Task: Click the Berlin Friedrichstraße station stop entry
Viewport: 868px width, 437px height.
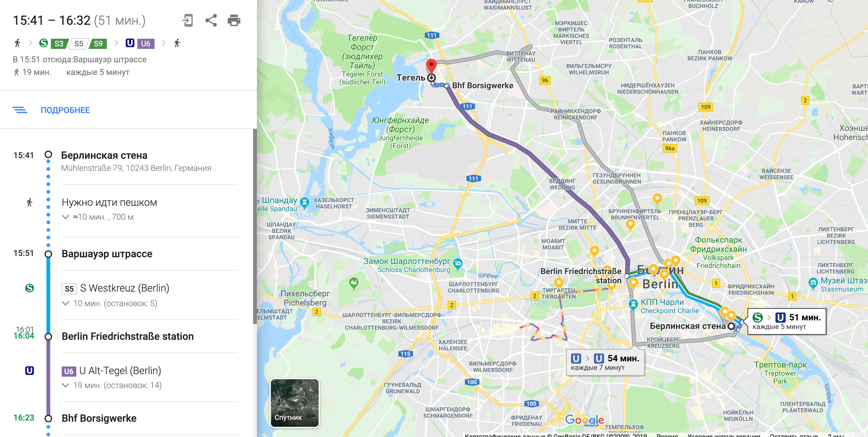Action: coord(127,336)
